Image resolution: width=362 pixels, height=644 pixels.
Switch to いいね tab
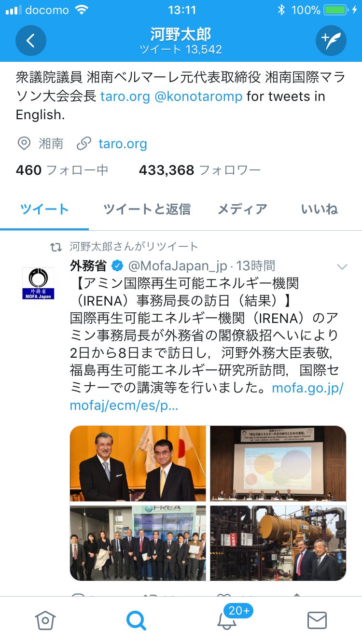click(319, 209)
